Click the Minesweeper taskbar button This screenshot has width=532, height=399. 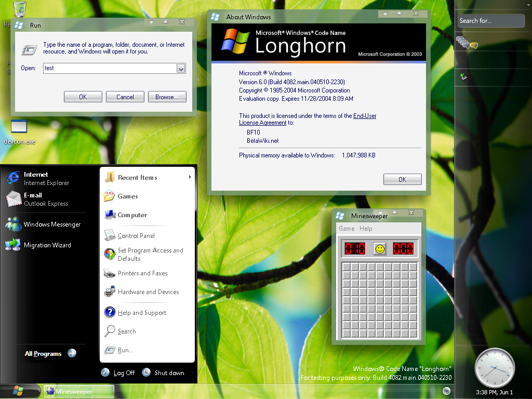pyautogui.click(x=79, y=392)
